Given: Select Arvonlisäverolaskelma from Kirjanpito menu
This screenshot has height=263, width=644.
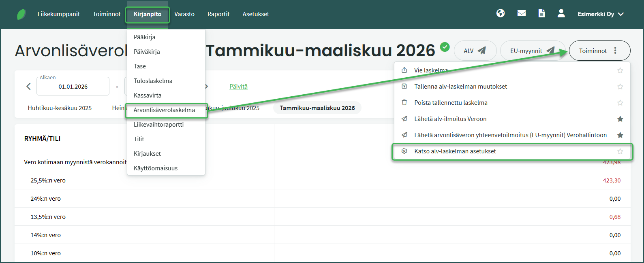Looking at the screenshot, I should pyautogui.click(x=164, y=110).
